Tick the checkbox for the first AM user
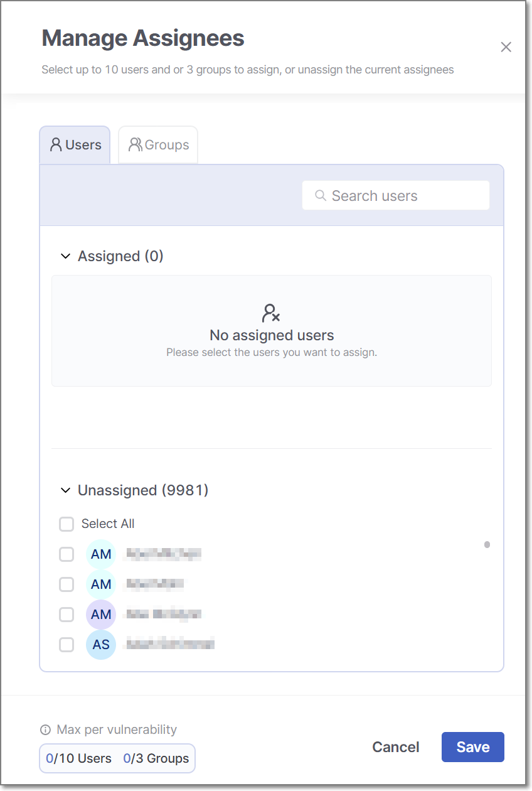The height and width of the screenshot is (791, 532). 66,554
